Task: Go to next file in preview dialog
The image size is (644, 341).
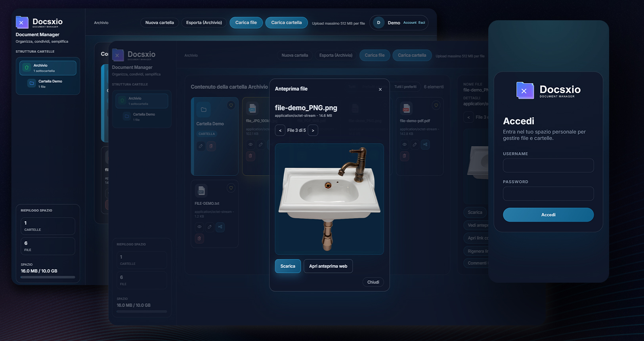Action: [x=313, y=130]
